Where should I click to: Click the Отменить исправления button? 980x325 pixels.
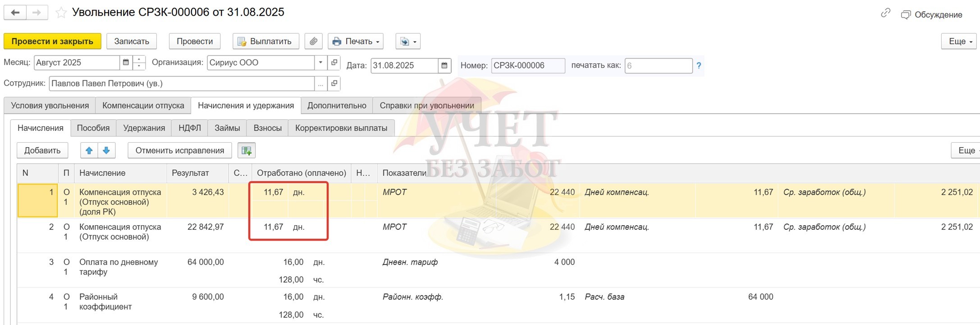pyautogui.click(x=179, y=151)
